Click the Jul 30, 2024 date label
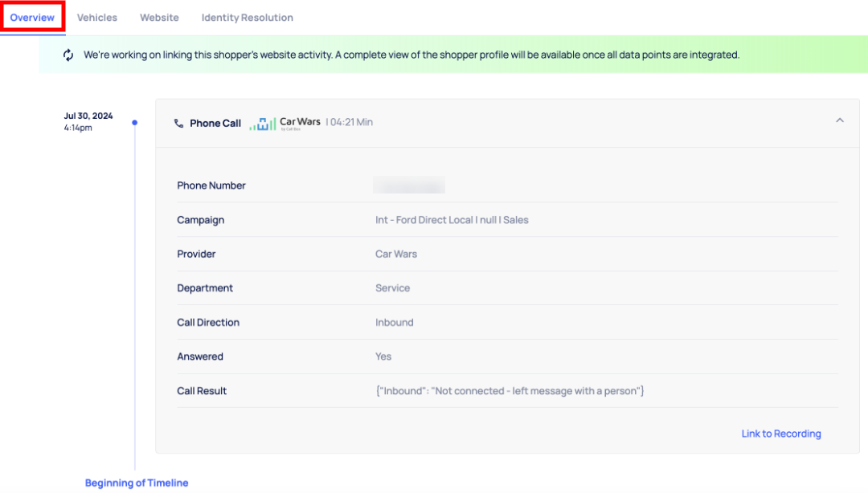 coord(88,116)
